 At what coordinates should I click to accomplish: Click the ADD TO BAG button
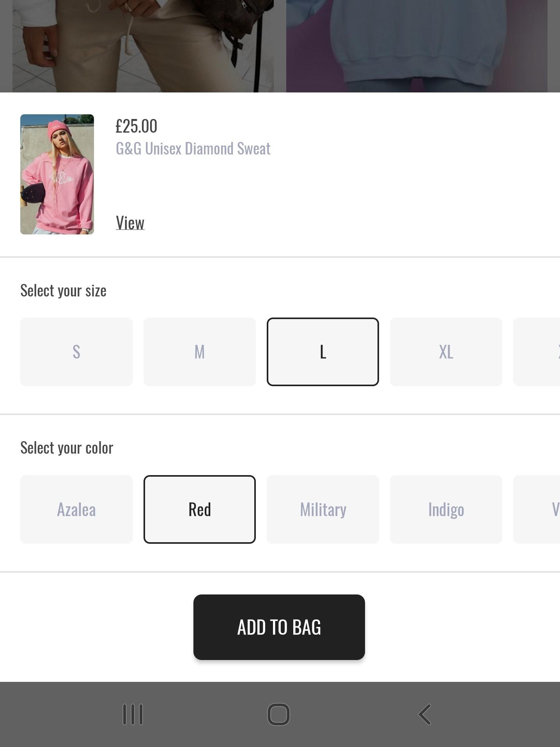(279, 627)
